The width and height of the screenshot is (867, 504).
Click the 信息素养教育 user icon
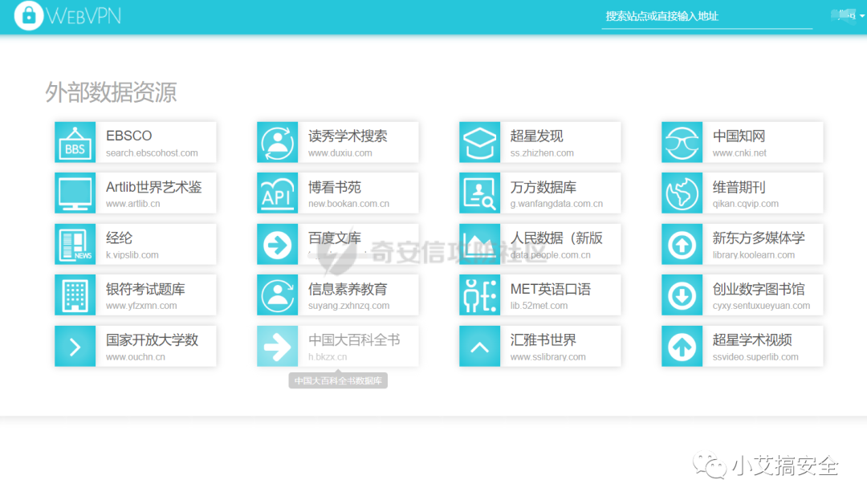[278, 295]
